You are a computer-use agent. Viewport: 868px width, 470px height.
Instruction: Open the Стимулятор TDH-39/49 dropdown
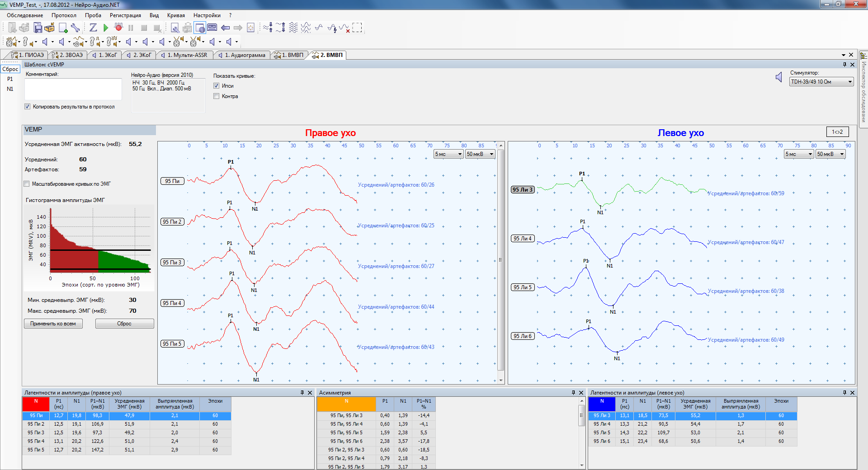point(821,82)
